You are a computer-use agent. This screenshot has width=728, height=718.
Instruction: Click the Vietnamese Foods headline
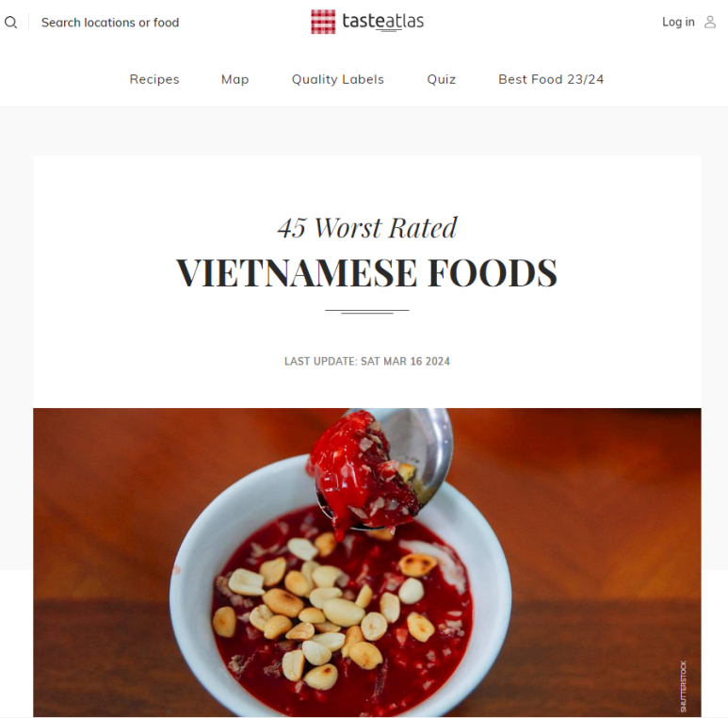[366, 272]
